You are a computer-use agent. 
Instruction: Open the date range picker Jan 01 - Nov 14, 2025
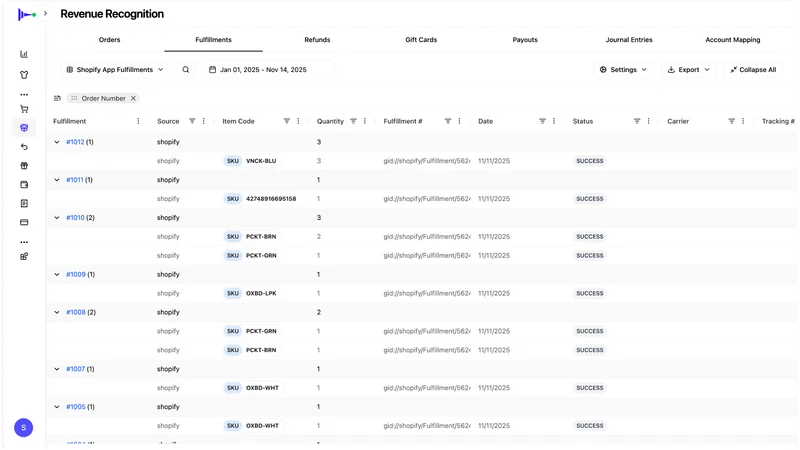pyautogui.click(x=267, y=70)
